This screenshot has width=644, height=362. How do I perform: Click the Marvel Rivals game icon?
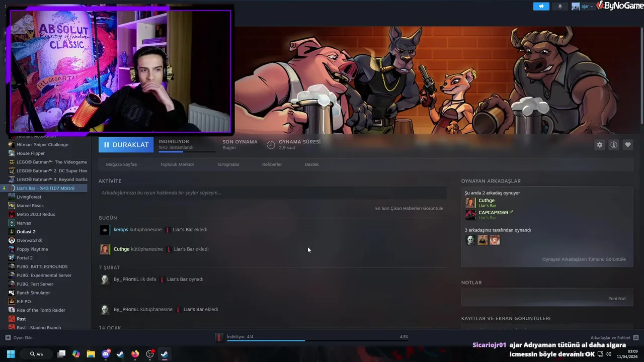(12, 206)
